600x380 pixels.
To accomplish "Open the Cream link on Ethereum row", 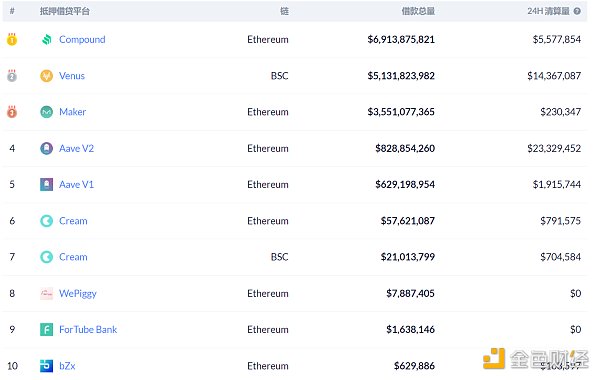I will (x=73, y=221).
